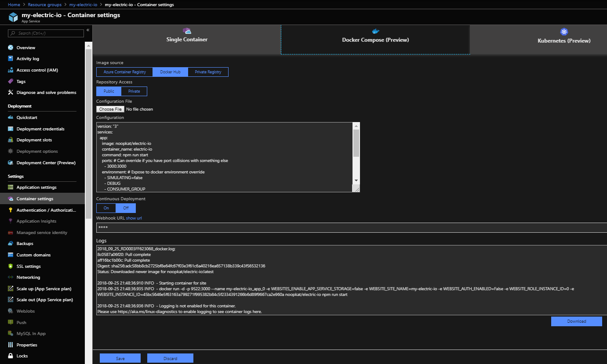Click the Overview globe icon
Screen dimensions: 607x364
[x=11, y=47]
